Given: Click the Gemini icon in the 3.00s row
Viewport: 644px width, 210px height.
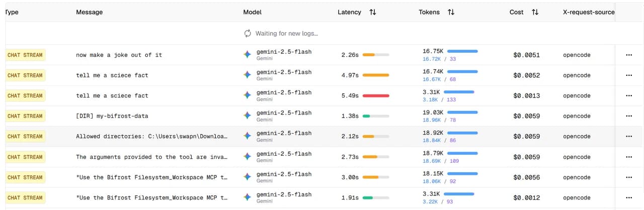Looking at the screenshot, I should pos(247,177).
